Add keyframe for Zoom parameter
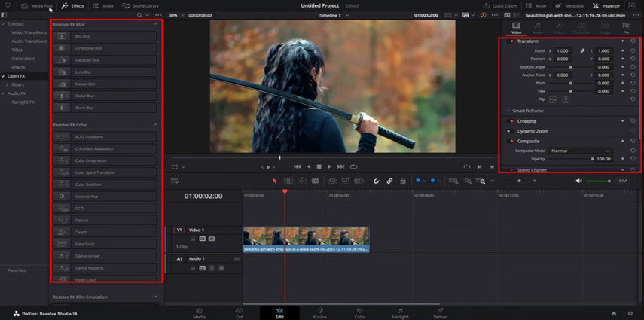Screen dimensions: 644x320 point(623,51)
